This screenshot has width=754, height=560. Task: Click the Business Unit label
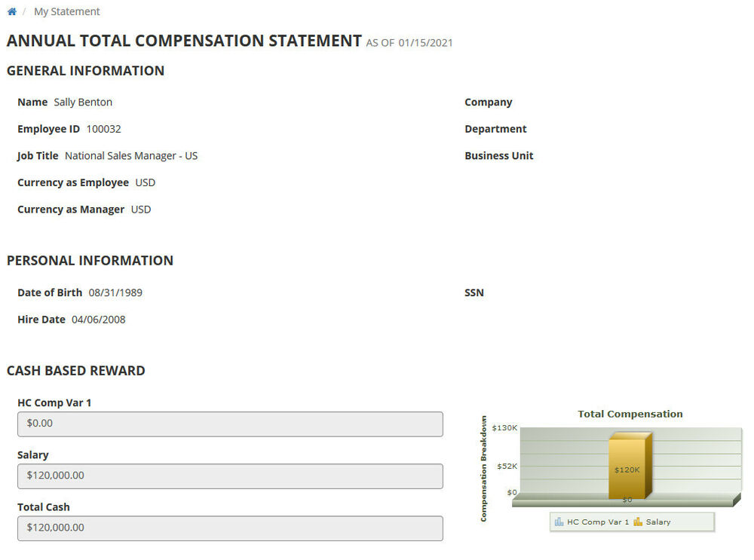[x=499, y=156]
